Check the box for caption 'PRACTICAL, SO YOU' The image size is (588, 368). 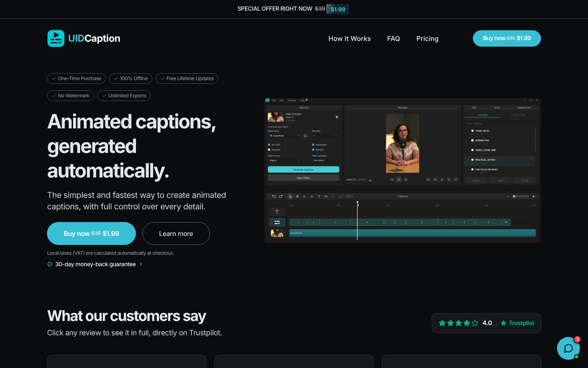click(472, 160)
